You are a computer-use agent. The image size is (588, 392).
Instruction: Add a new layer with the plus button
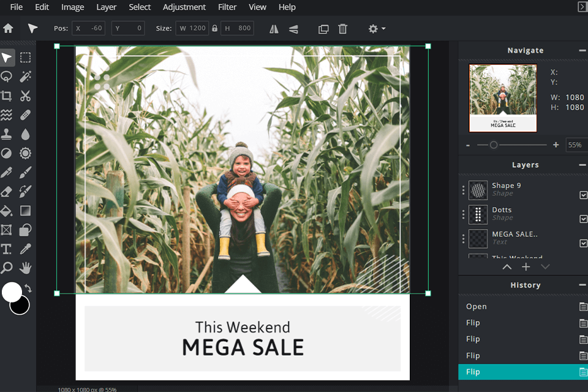pyautogui.click(x=526, y=266)
